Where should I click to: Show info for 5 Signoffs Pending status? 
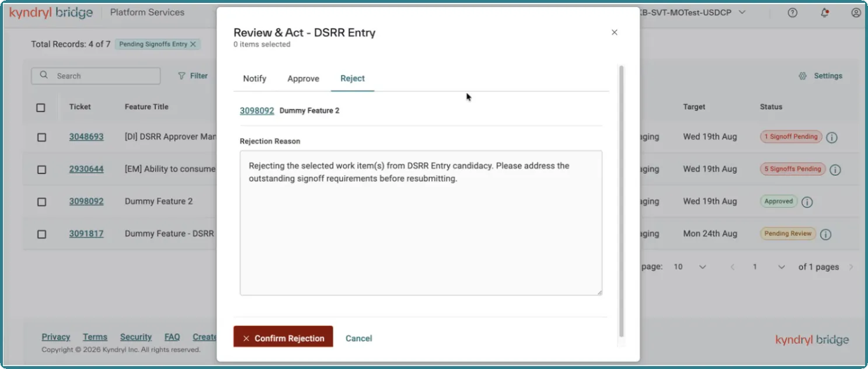(x=835, y=170)
